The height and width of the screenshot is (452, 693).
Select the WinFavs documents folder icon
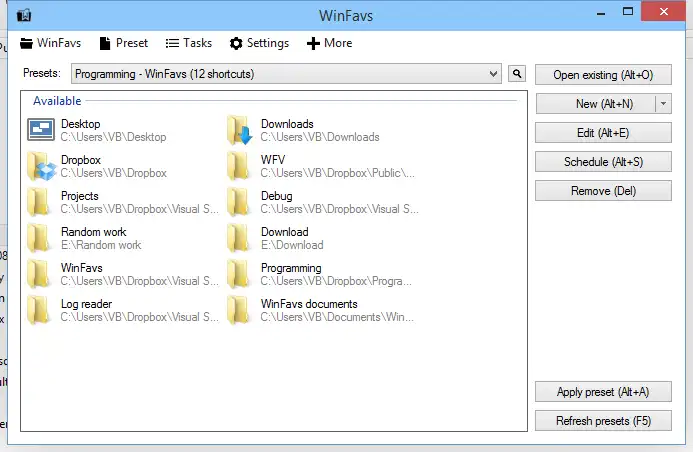pyautogui.click(x=238, y=310)
